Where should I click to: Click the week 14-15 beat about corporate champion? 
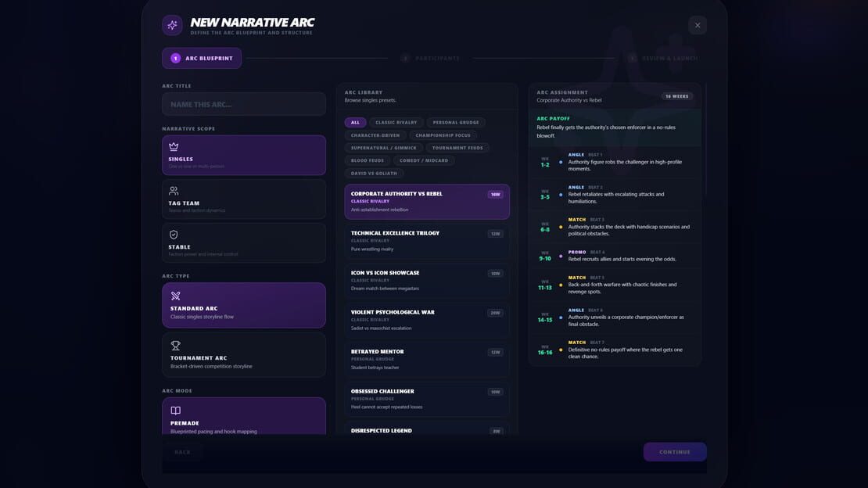pyautogui.click(x=615, y=318)
